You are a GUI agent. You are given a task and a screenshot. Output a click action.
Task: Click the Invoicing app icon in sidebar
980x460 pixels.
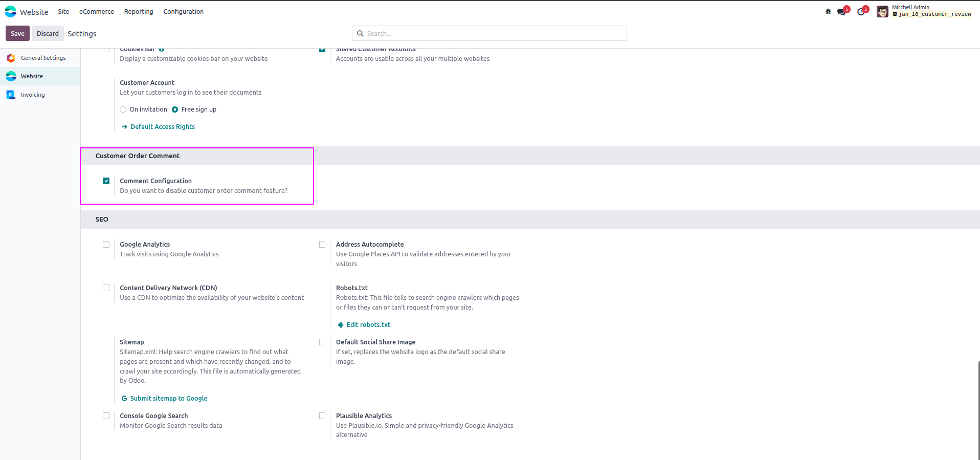click(x=11, y=95)
